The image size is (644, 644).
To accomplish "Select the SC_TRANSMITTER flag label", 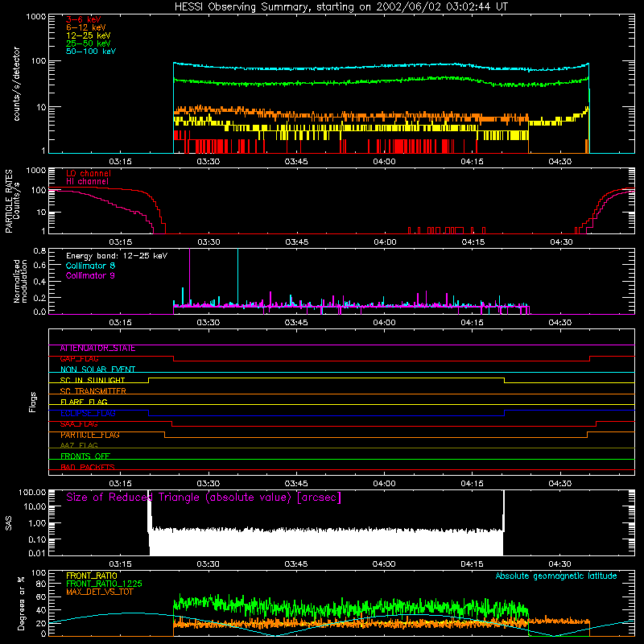I will 93,391.
